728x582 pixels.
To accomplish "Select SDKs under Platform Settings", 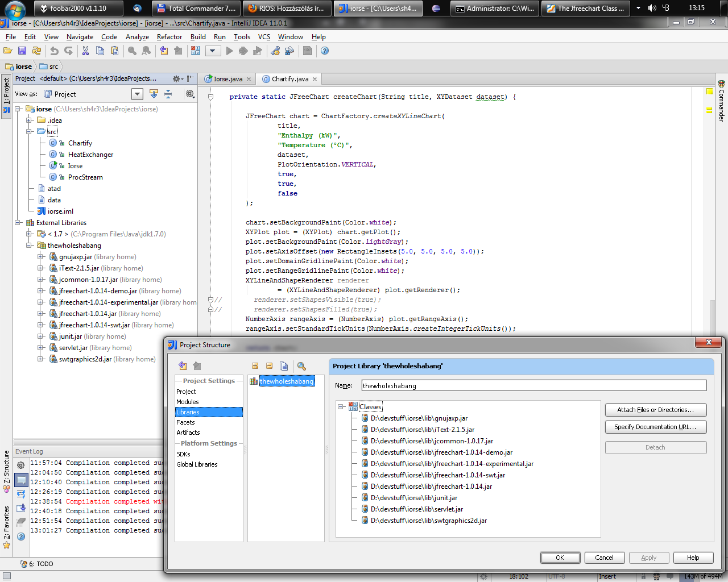I will [183, 454].
